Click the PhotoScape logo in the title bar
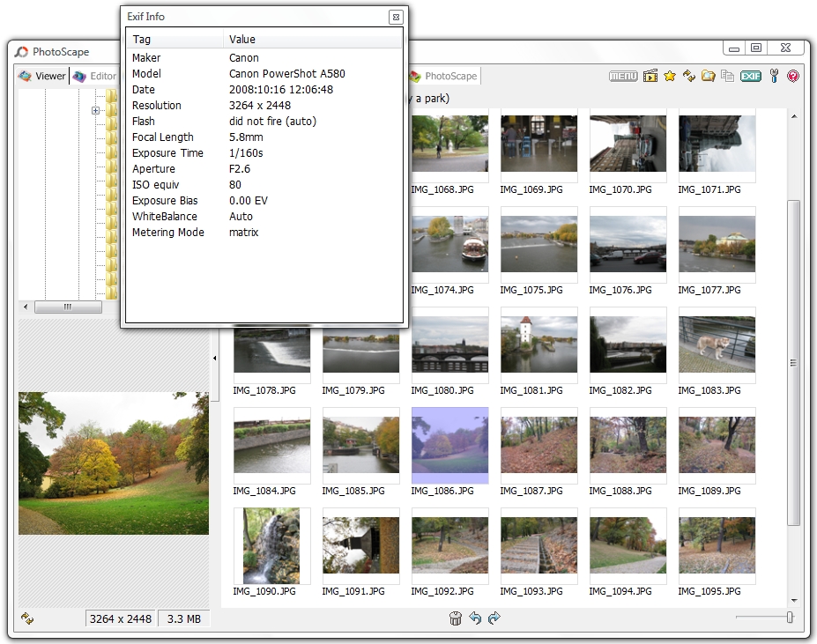 click(x=21, y=52)
